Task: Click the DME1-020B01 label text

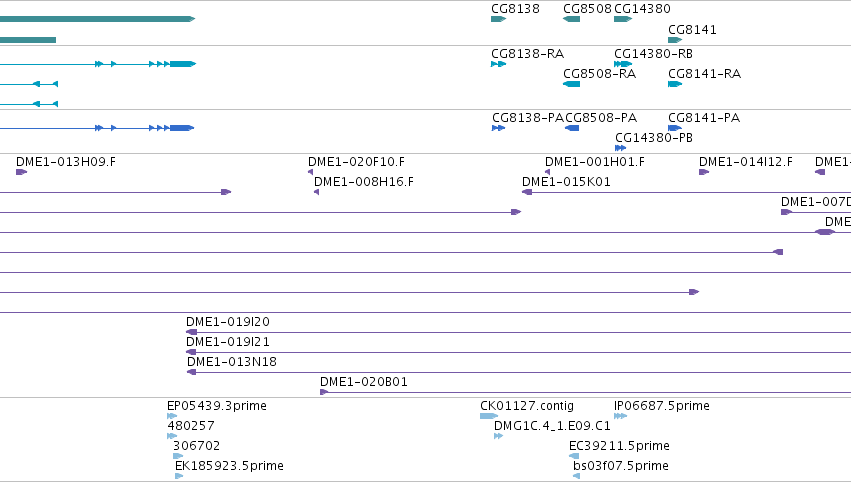Action: 364,382
